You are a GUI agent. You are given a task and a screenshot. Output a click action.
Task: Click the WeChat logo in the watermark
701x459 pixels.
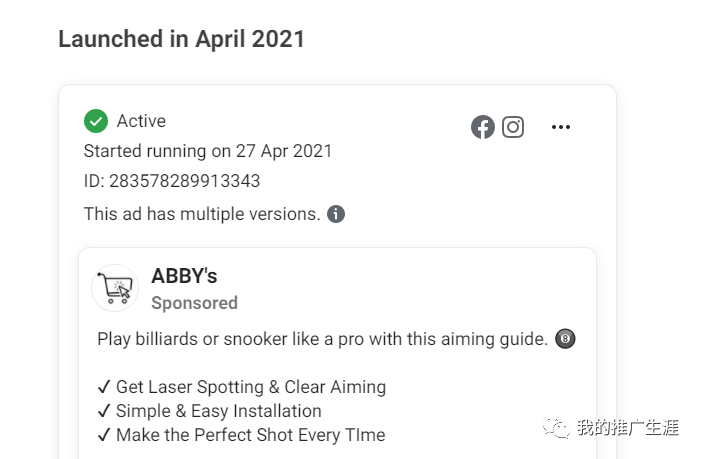tap(556, 428)
